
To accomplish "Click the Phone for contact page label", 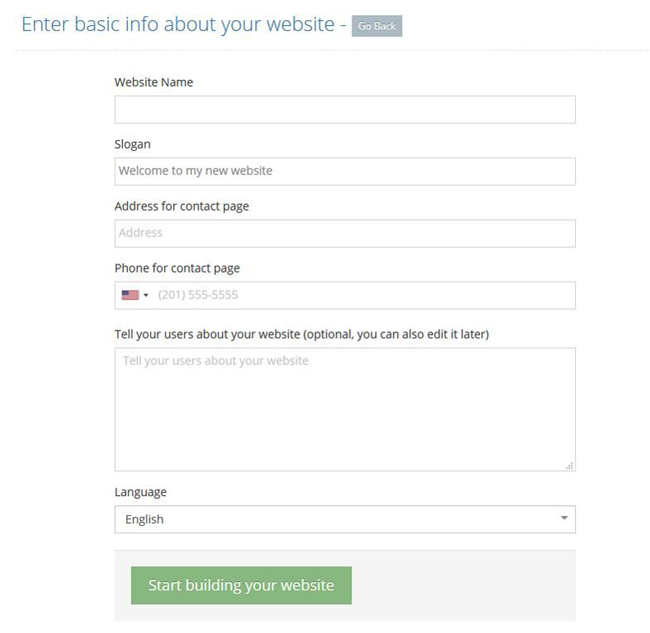I will coord(177,268).
